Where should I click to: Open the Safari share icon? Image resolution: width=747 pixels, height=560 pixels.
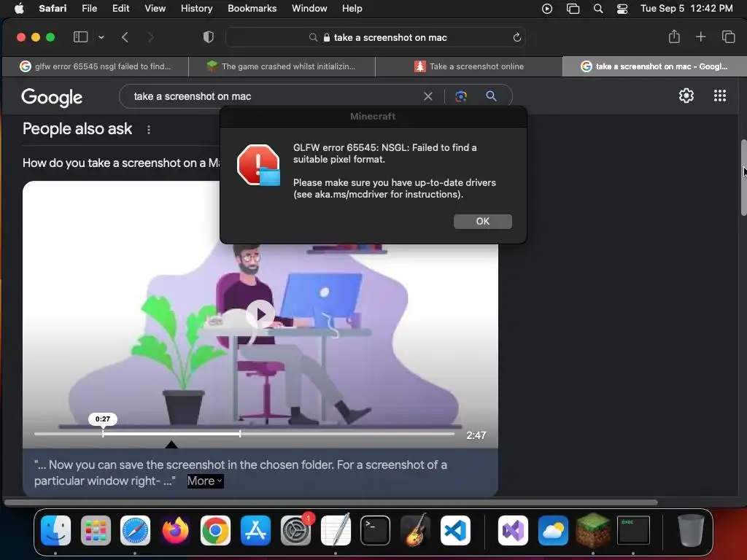[x=673, y=36]
